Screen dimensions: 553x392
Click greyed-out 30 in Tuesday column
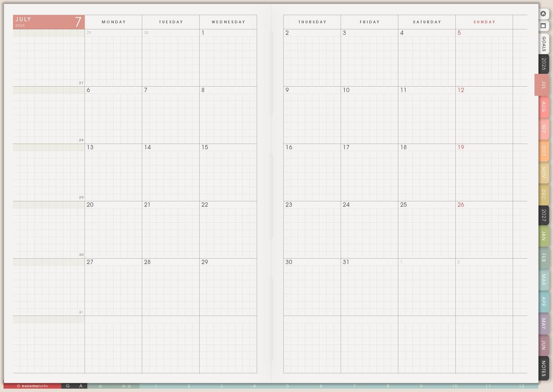[x=146, y=33]
